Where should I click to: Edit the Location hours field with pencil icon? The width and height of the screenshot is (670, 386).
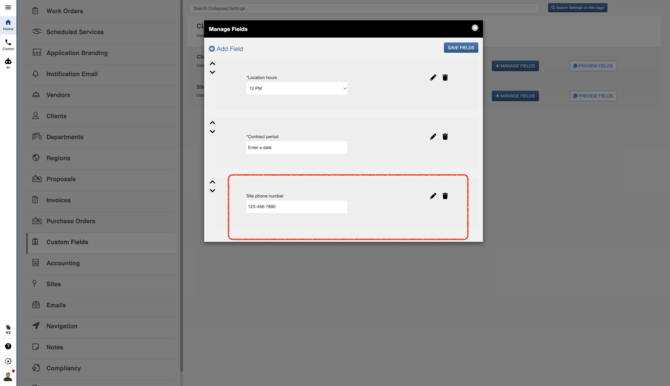point(433,77)
